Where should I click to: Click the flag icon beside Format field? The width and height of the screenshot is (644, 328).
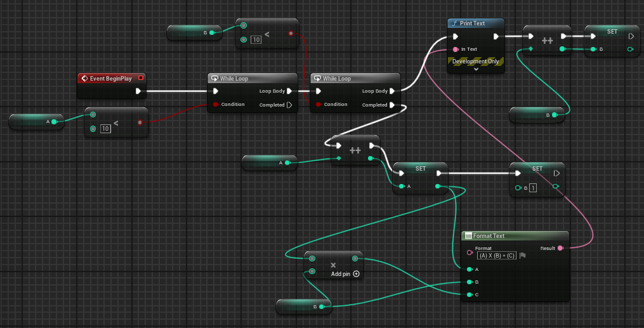coord(522,255)
